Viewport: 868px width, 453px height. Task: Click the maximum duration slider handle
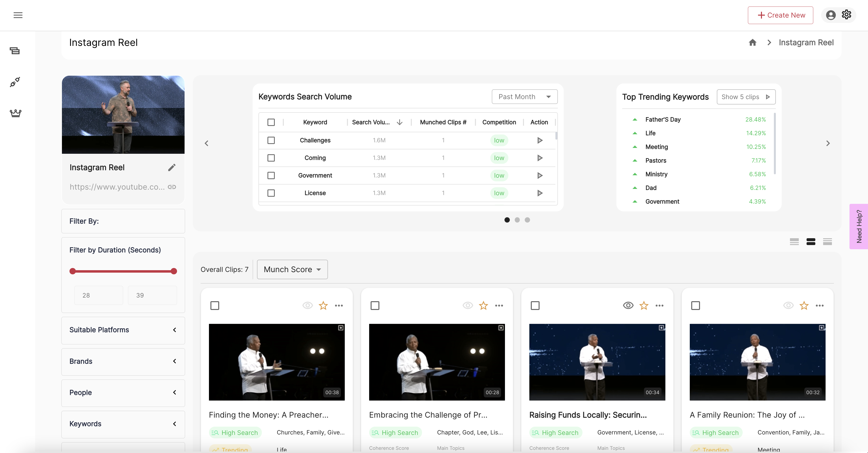pos(174,271)
